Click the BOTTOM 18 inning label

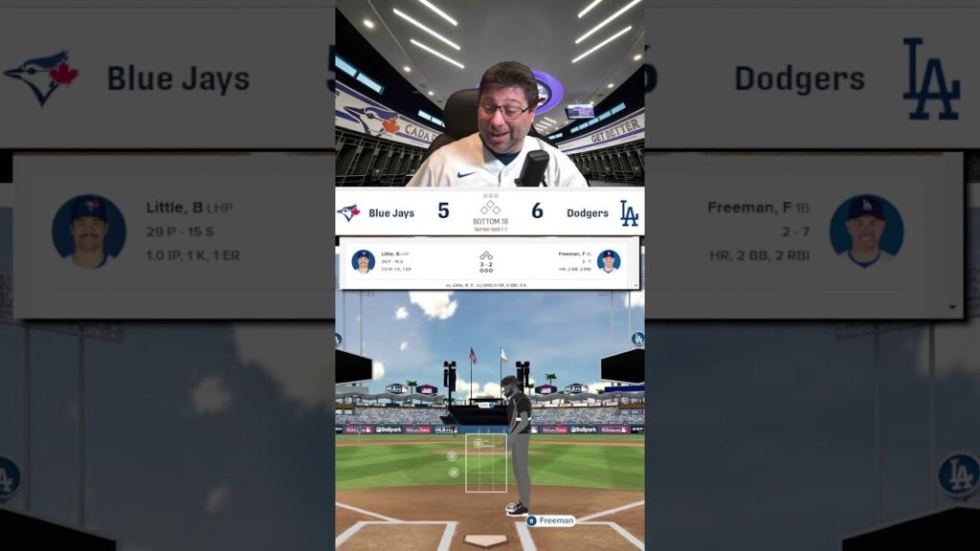point(490,221)
